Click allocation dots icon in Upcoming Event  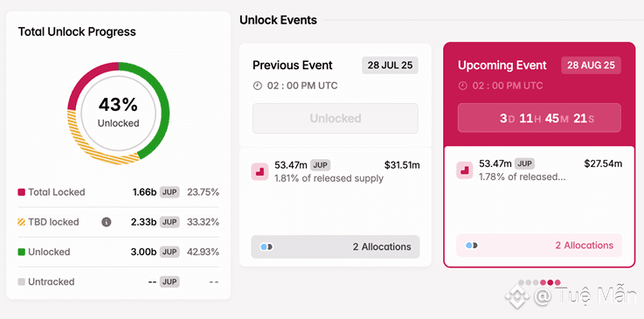[x=471, y=245]
